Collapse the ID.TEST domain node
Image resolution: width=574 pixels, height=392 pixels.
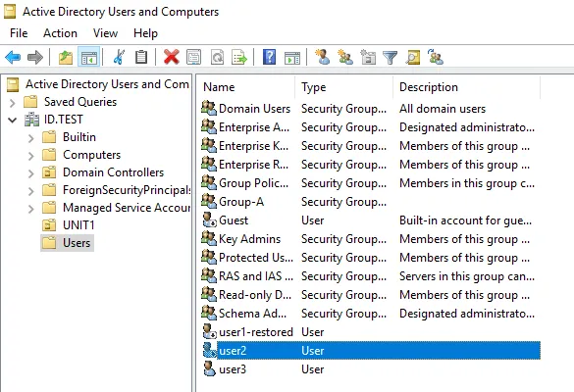point(13,120)
